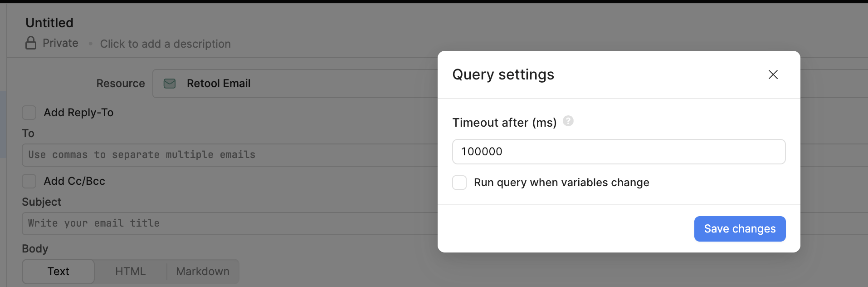Viewport: 868px width, 287px height.
Task: Click the Resource field label
Action: 121,84
